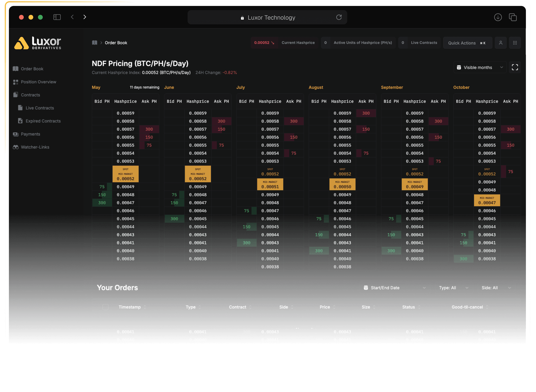Click the book icon in the breadcrumb
Image resolution: width=536 pixels, height=392 pixels.
(x=95, y=43)
